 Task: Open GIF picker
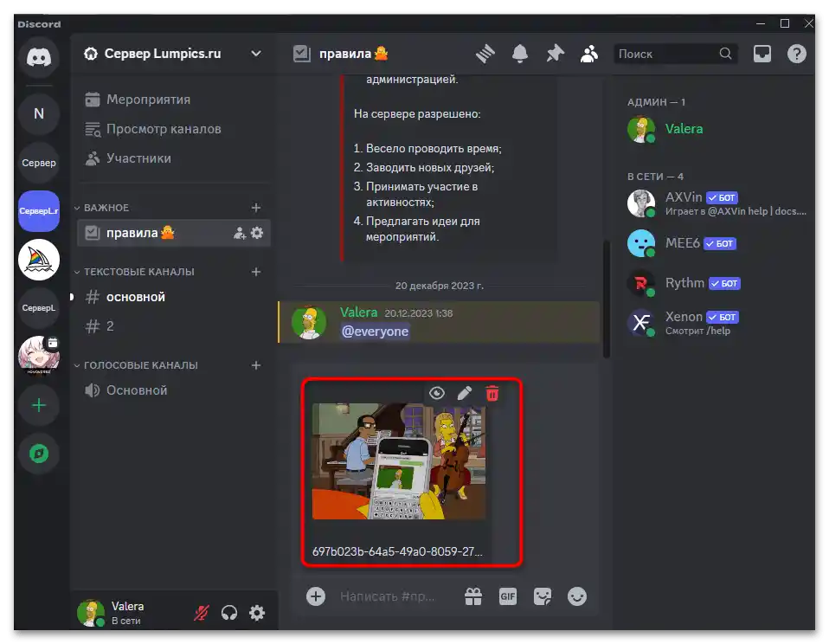(x=508, y=596)
